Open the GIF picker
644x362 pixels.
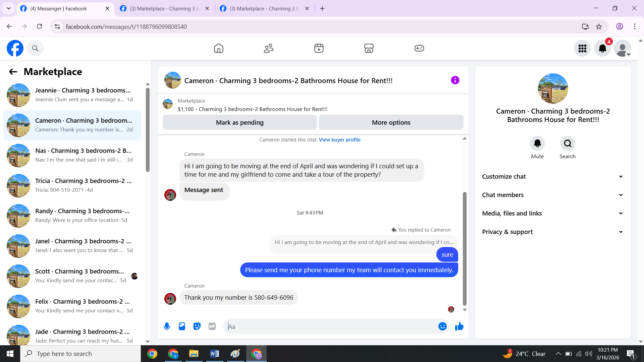tap(212, 326)
